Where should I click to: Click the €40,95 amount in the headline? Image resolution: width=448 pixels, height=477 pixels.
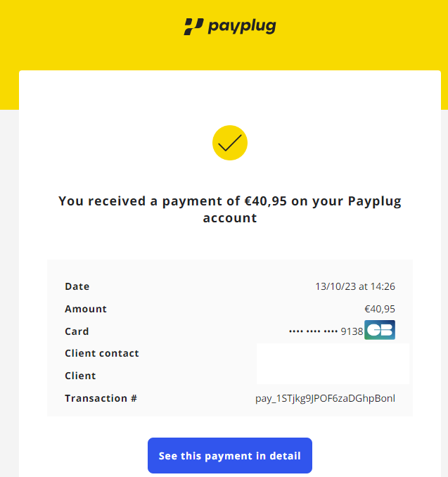[x=266, y=201]
